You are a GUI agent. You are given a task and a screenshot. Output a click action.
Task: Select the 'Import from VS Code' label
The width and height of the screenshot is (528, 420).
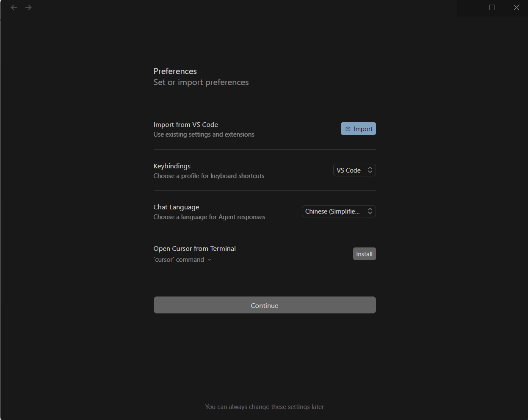tap(185, 124)
